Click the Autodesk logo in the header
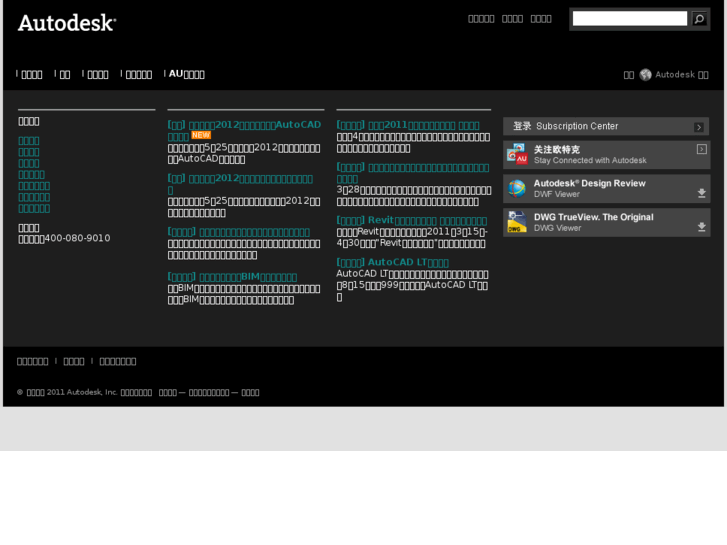This screenshot has width=727, height=545. click(x=67, y=23)
